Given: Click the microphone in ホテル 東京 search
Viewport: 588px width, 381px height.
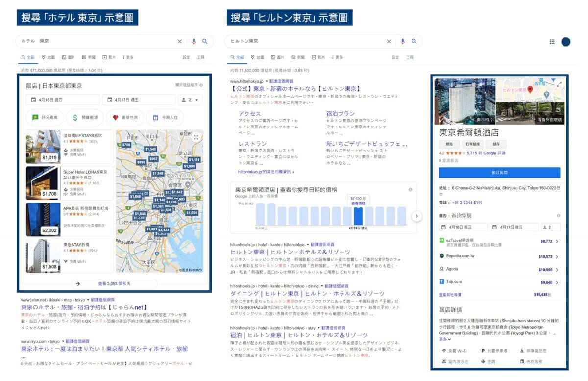Looking at the screenshot, I should (194, 42).
